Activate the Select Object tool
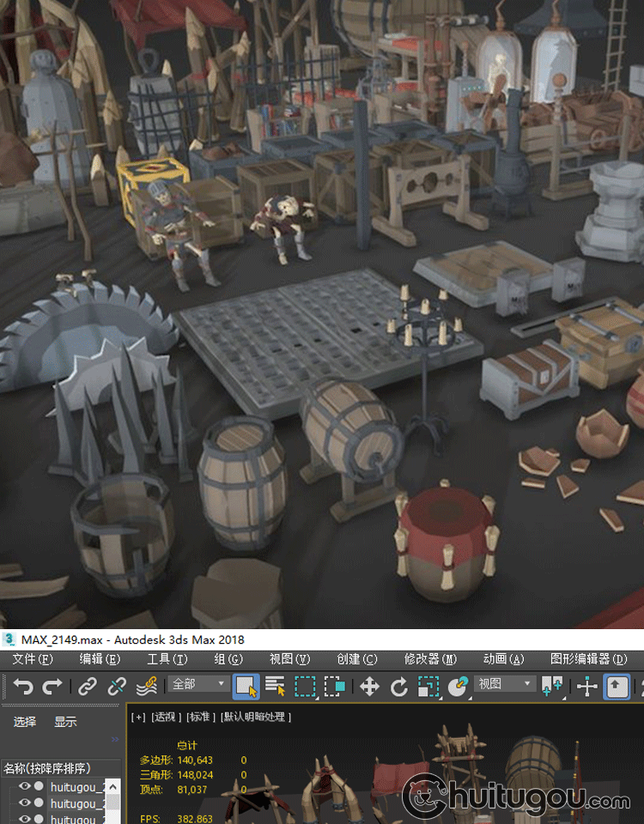The width and height of the screenshot is (644, 824). click(246, 686)
